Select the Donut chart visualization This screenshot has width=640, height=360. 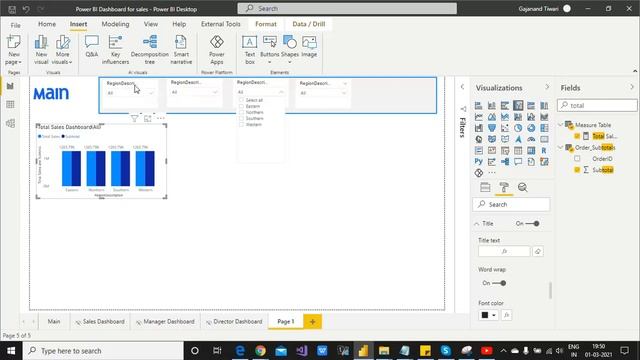[531, 128]
